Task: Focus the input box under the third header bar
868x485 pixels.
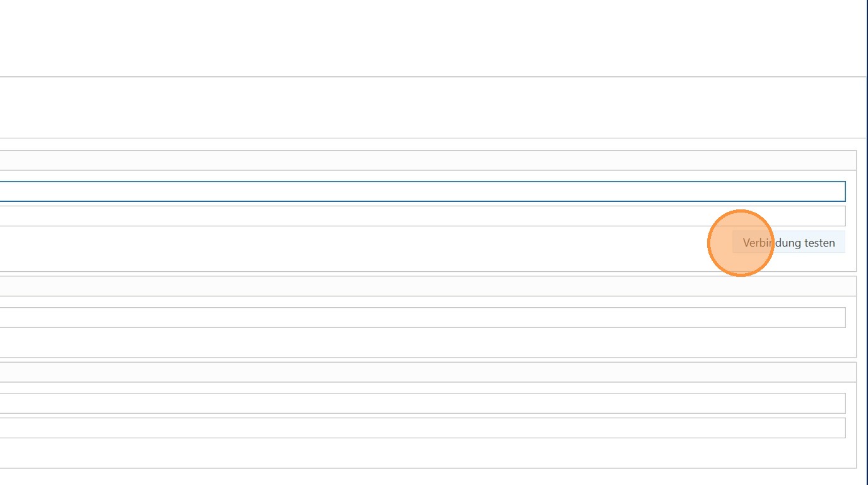Action: click(421, 403)
